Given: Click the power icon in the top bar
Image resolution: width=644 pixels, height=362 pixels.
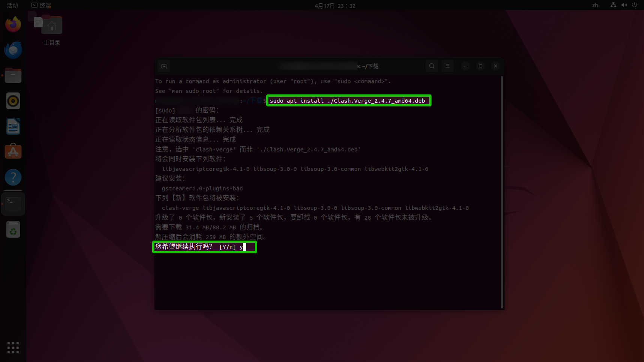Looking at the screenshot, I should pos(634,5).
